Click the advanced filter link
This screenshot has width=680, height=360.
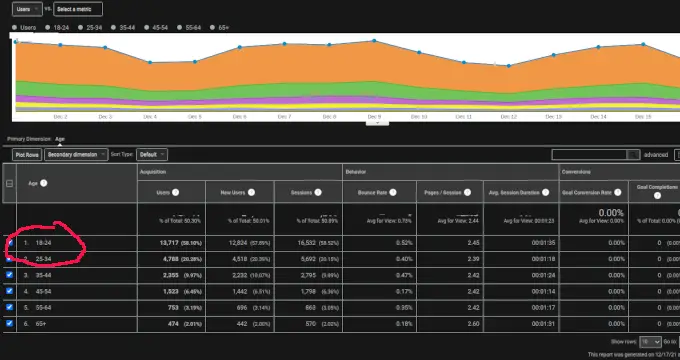coord(656,154)
